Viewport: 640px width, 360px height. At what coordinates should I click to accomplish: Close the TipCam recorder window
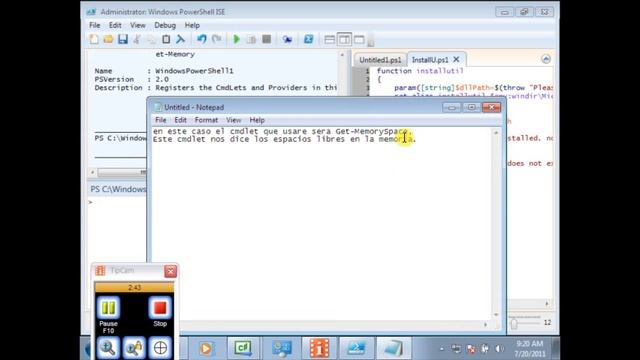coord(171,271)
